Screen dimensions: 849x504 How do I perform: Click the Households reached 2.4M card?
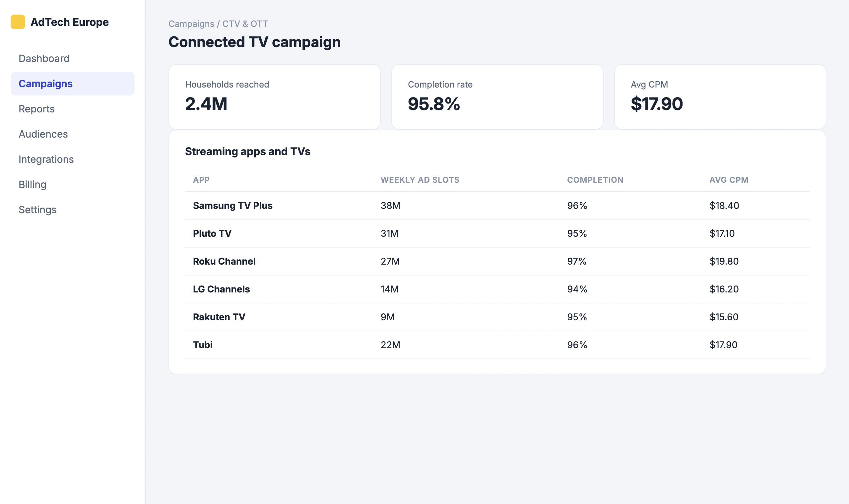274,97
